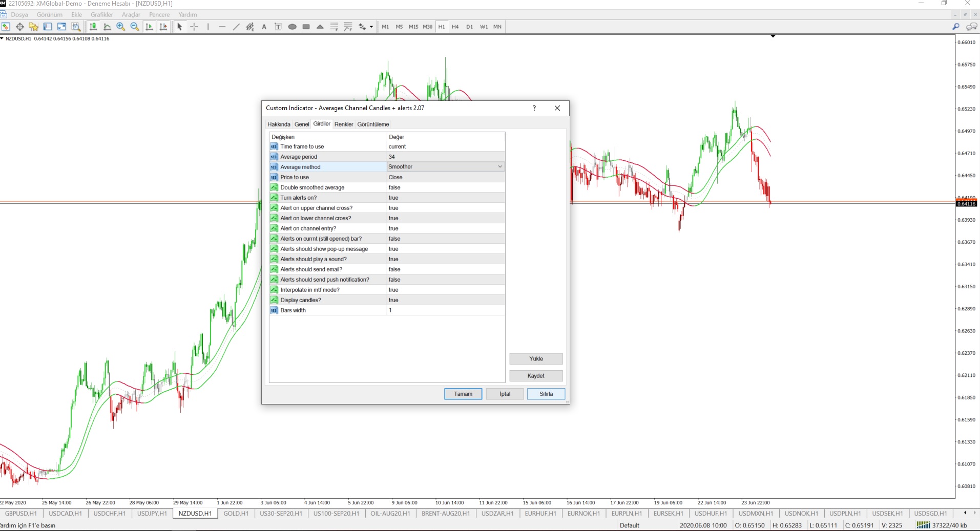Click the Average period value field
The width and height of the screenshot is (980, 531).
click(446, 157)
